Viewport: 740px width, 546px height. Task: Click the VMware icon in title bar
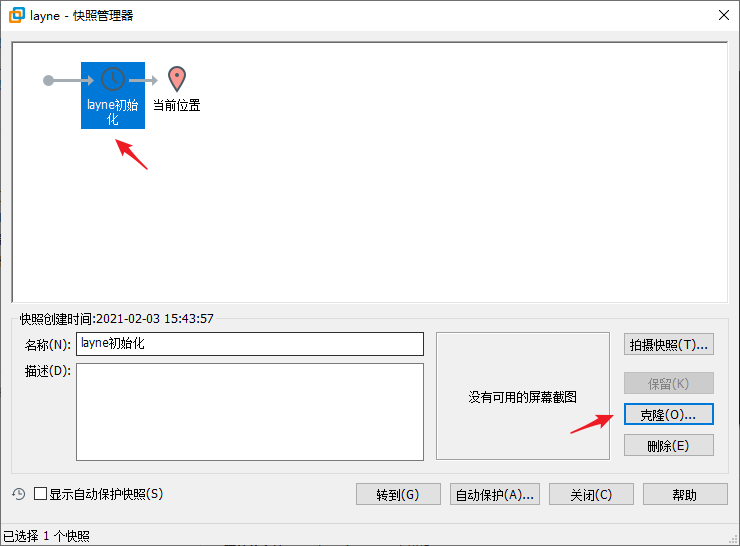tap(16, 15)
